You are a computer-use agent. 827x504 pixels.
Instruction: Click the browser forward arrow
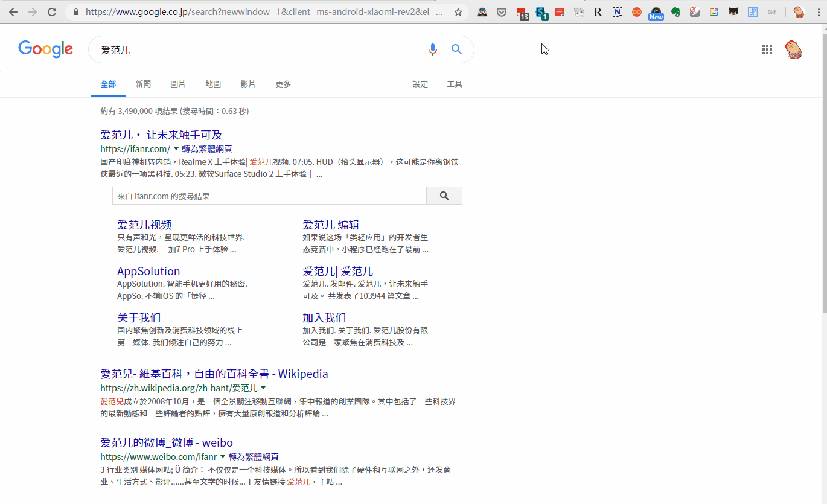33,12
